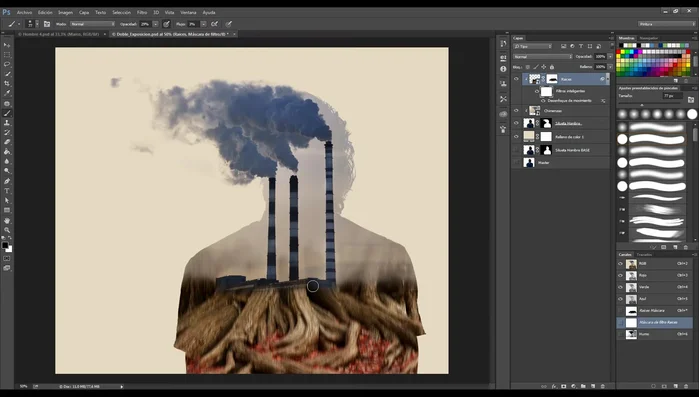The height and width of the screenshot is (397, 699).
Task: Lock all layer attributes padlock icon
Action: 551,67
